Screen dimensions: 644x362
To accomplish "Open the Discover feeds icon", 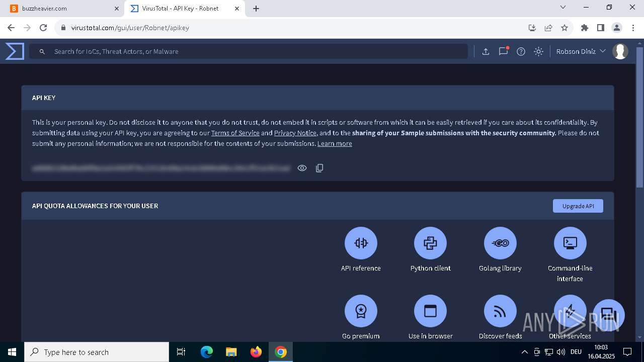I will [500, 311].
